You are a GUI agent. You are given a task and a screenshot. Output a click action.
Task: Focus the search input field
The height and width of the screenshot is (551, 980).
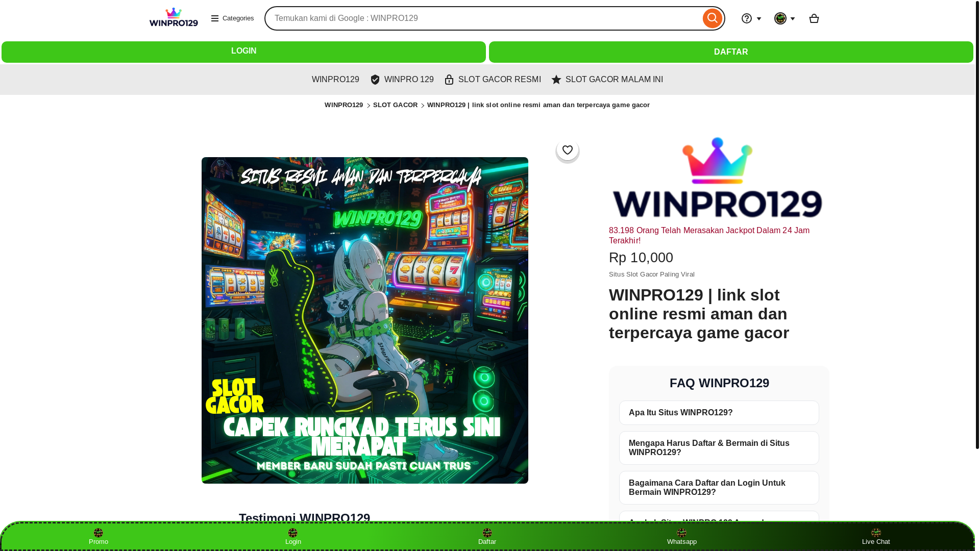pyautogui.click(x=483, y=18)
